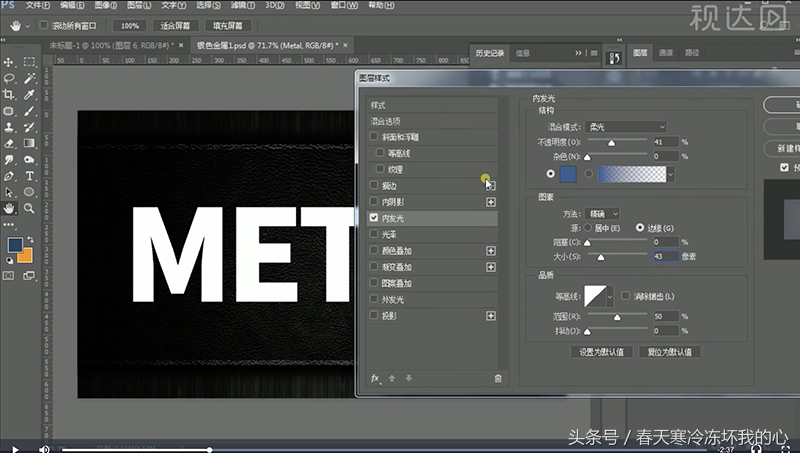Viewport: 800px width, 453px height.
Task: Select the Horizontal Type tool
Action: [30, 175]
